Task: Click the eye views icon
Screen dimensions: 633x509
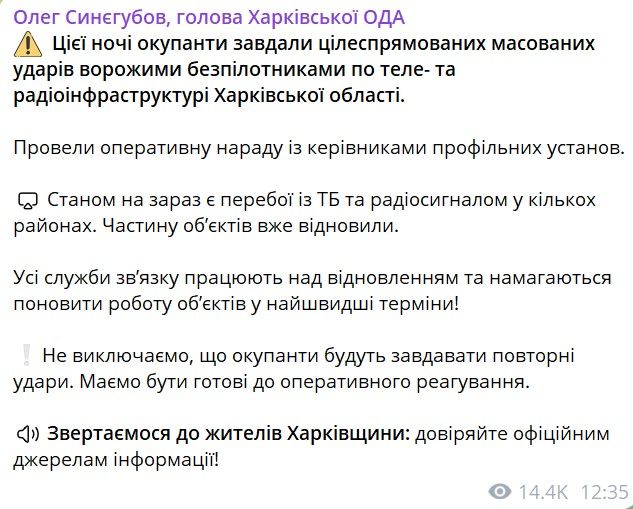Action: click(500, 491)
